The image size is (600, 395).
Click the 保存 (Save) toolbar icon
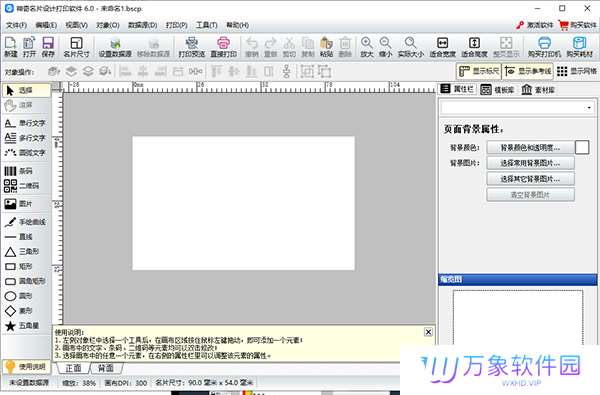pos(48,47)
